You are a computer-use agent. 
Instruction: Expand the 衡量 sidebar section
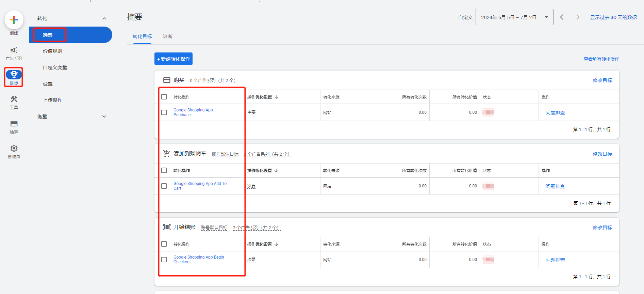coord(104,117)
